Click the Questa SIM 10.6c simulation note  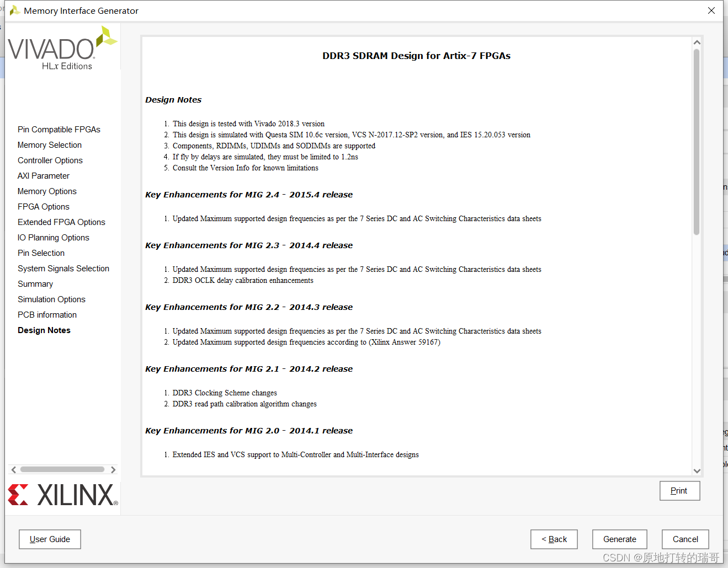pyautogui.click(x=352, y=135)
